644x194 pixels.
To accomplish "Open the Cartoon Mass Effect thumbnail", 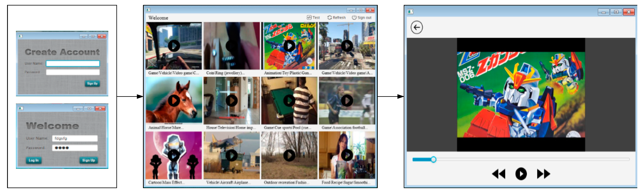I will tap(174, 155).
